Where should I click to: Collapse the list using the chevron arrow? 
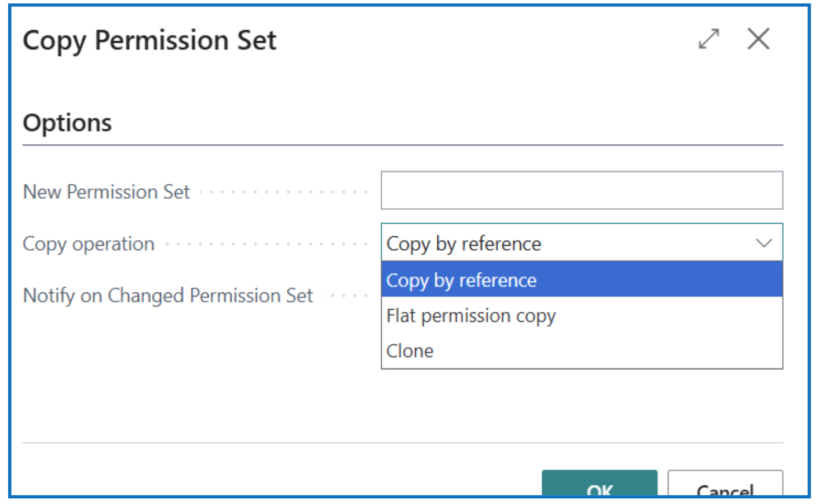pyautogui.click(x=764, y=243)
